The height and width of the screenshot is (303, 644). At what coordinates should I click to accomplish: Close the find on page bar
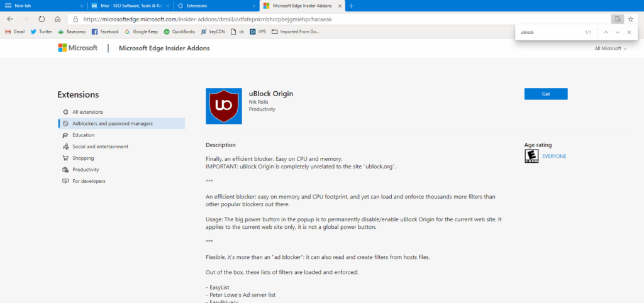[629, 32]
